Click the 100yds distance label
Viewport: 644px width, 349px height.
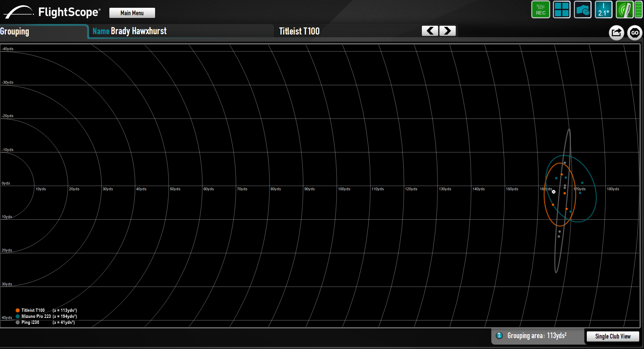344,189
